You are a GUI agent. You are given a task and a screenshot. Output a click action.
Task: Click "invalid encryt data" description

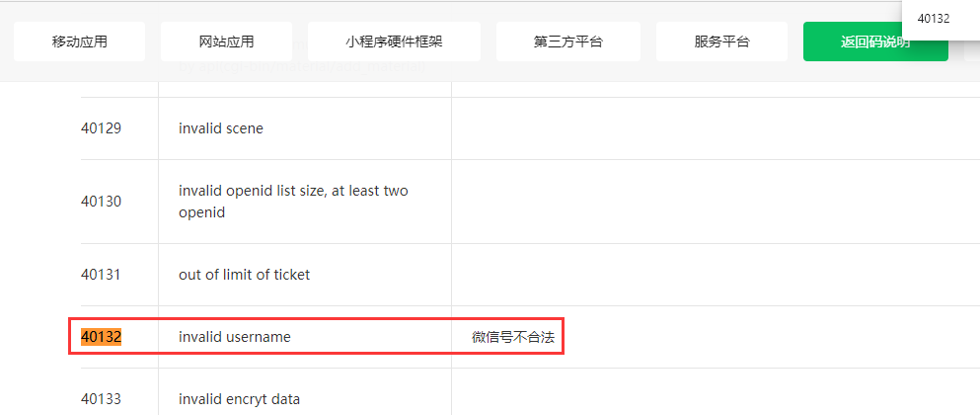(239, 399)
